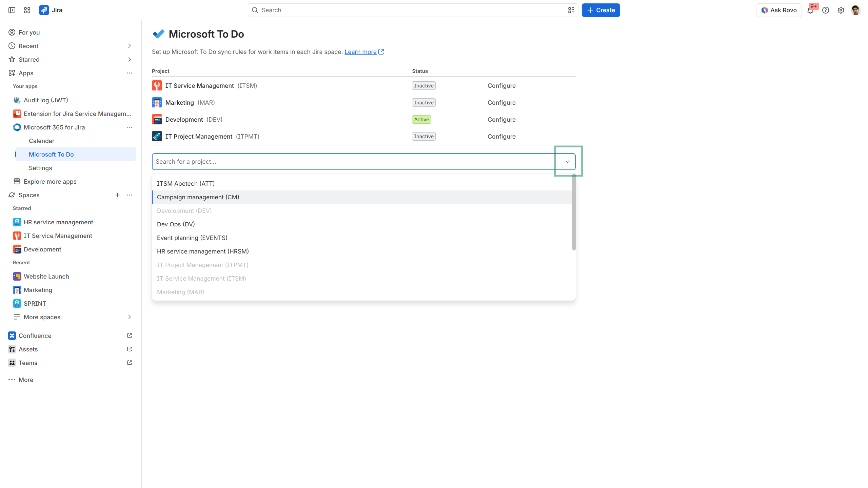Viewport: 868px width, 488px height.
Task: Click the Create button
Action: (601, 10)
